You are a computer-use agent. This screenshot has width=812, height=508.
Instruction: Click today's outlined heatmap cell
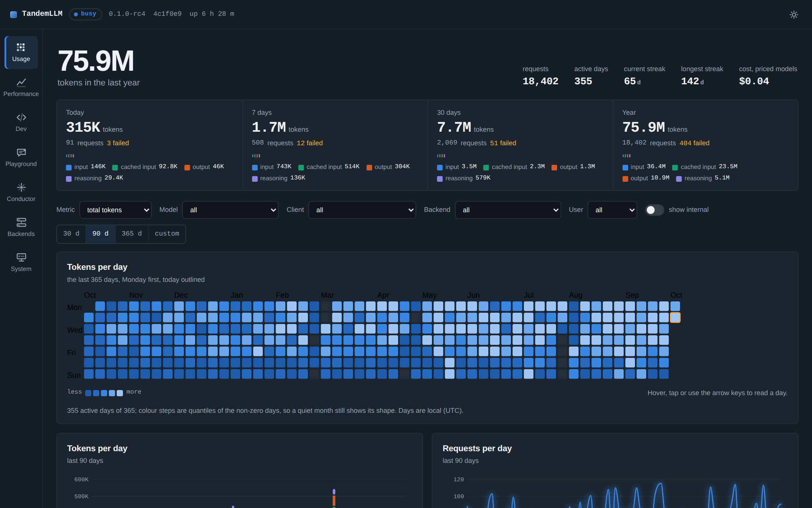(675, 318)
